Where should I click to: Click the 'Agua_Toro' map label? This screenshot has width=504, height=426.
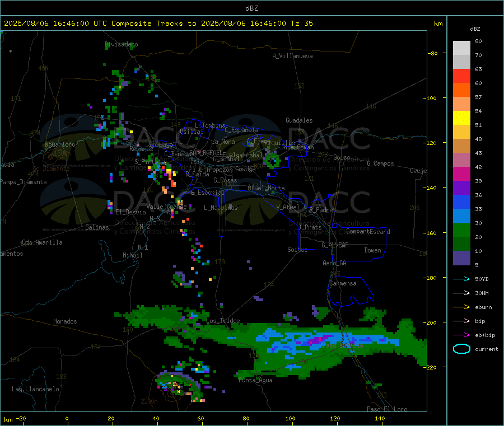(x=60, y=144)
